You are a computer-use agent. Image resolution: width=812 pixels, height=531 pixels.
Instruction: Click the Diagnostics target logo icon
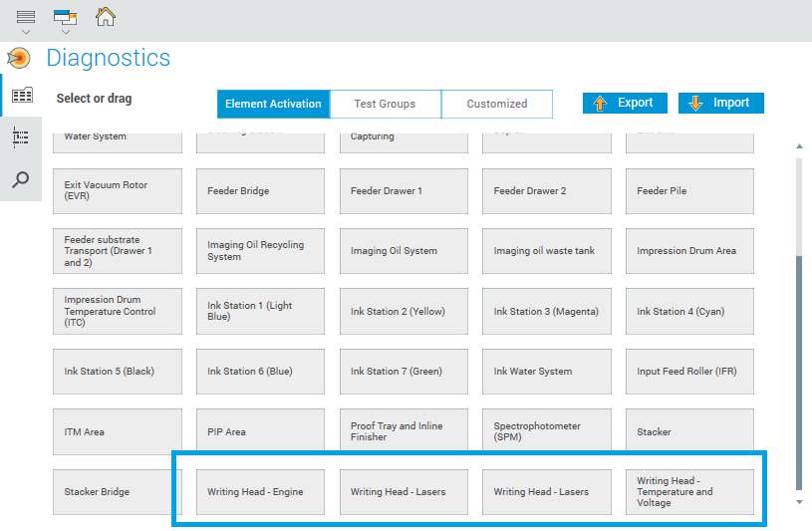pyautogui.click(x=19, y=58)
